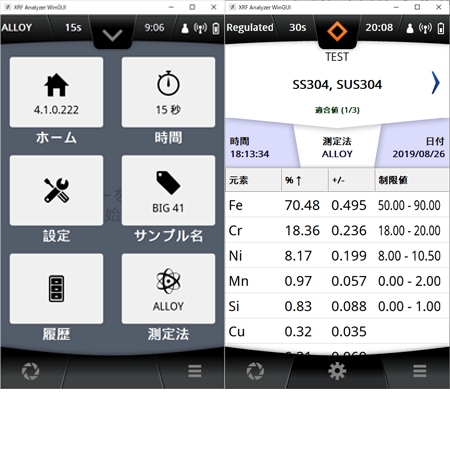Click the user icon in left window header

(x=185, y=28)
